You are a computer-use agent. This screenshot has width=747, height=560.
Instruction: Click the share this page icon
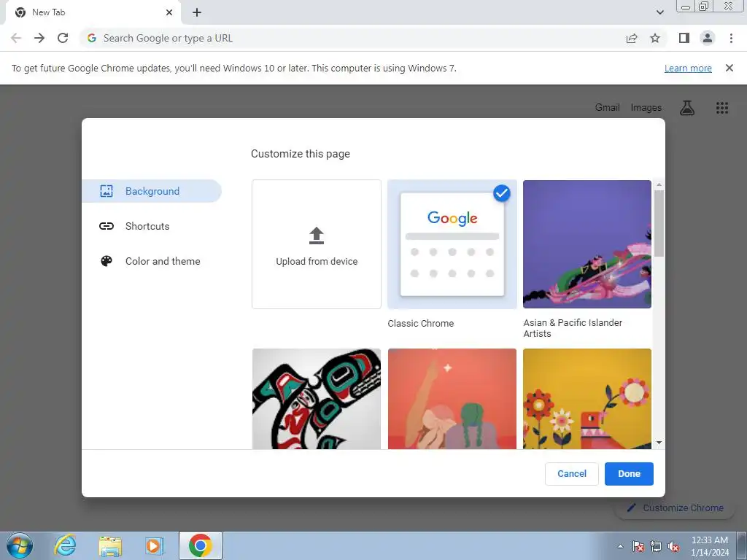coord(632,38)
